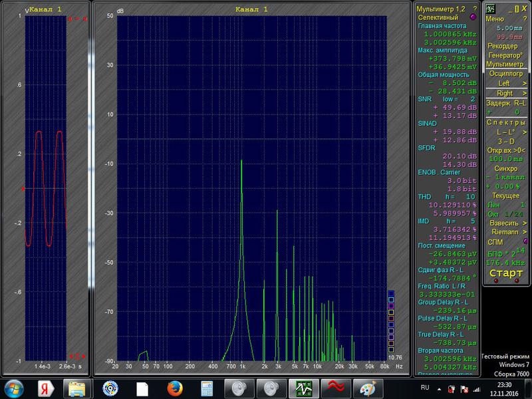The width and height of the screenshot is (532, 399).
Task: Open the Calculator taskbar icon
Action: click(207, 388)
